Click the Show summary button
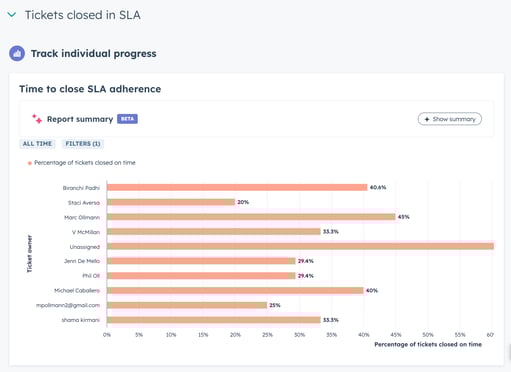 (449, 119)
